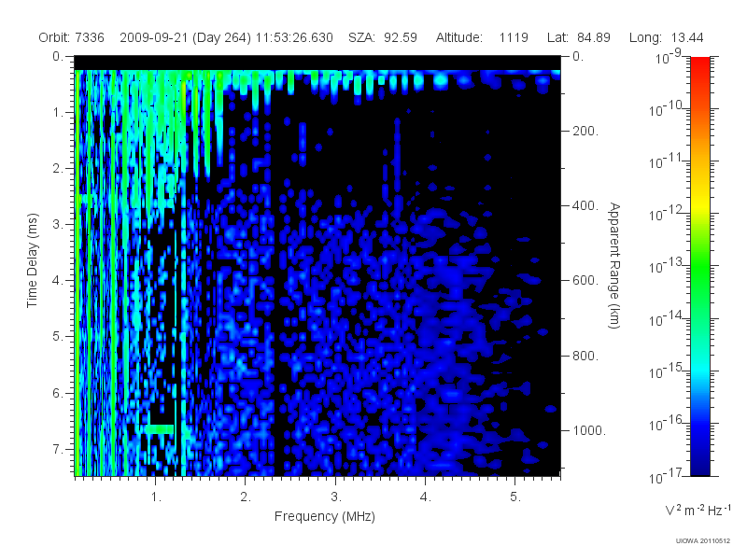Click the '5.' frequency axis tick label

[x=515, y=497]
